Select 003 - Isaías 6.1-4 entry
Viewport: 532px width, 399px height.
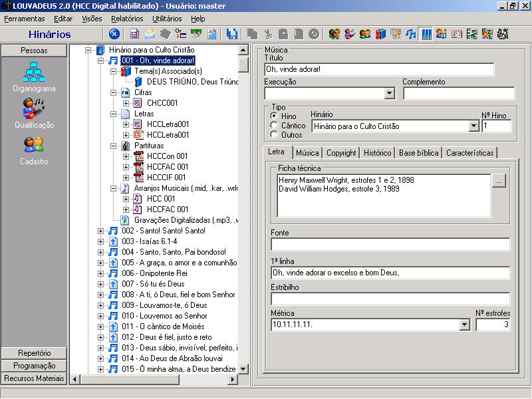click(149, 241)
